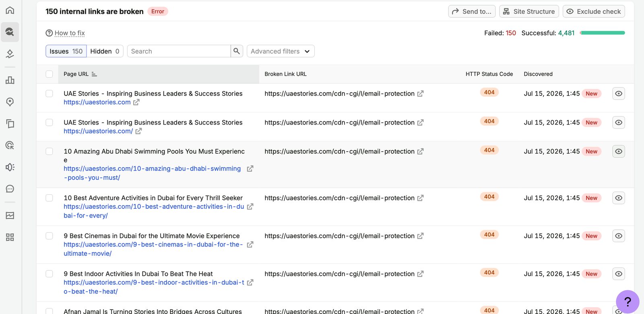644x314 pixels.
Task: Open the ranking tool below Site Audit icon
Action: 10,54
